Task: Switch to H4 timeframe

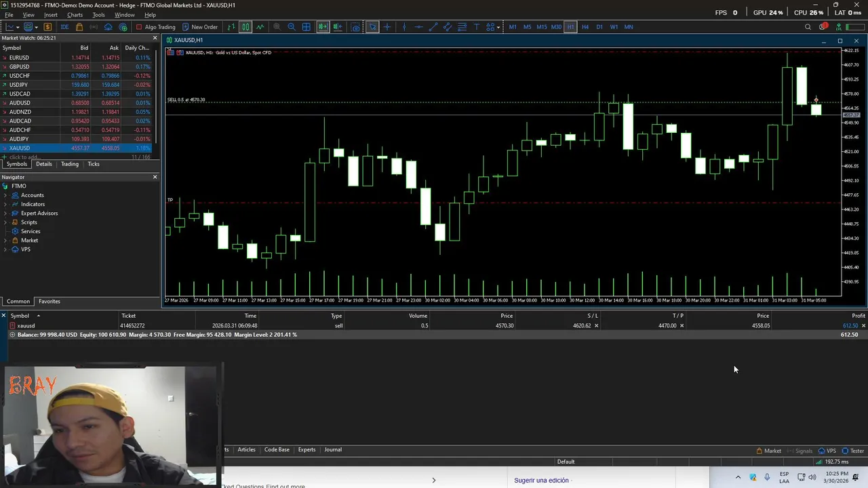Action: (x=585, y=27)
